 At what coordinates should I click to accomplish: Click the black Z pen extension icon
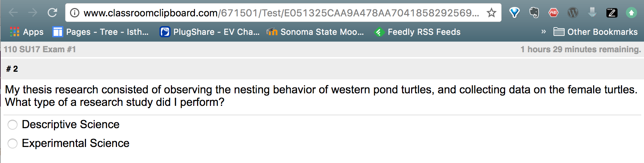tap(612, 13)
